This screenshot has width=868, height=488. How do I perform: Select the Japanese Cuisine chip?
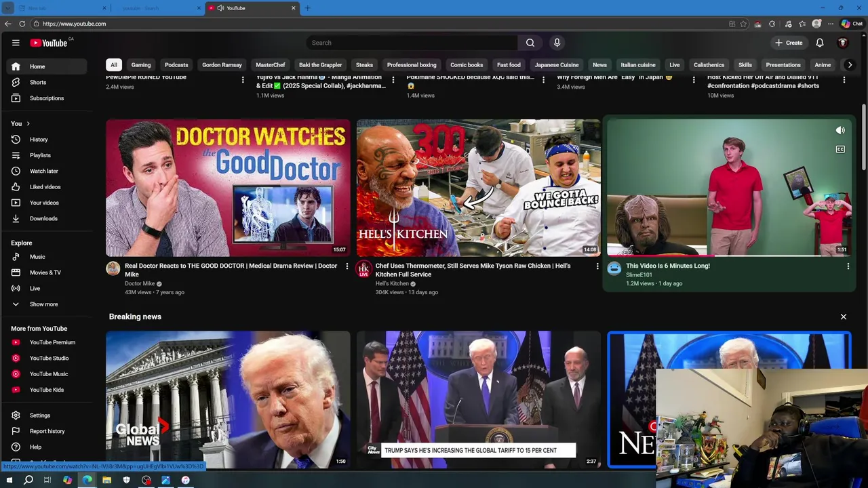tap(557, 65)
